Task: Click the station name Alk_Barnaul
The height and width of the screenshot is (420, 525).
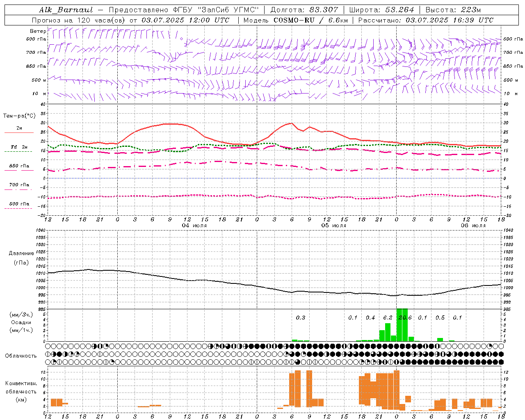Action: tap(66, 10)
